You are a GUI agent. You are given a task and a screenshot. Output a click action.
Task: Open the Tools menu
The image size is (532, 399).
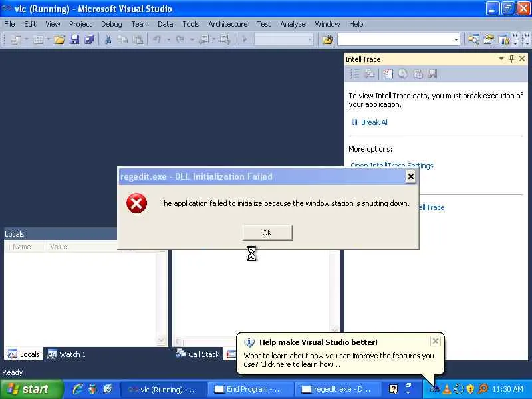coord(191,24)
